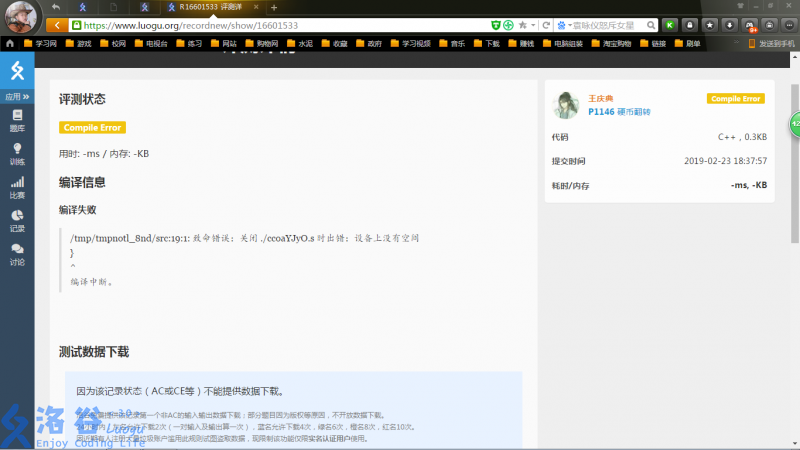The width and height of the screenshot is (800, 450).
Task: Open user profile 王庆典
Action: pyautogui.click(x=603, y=99)
